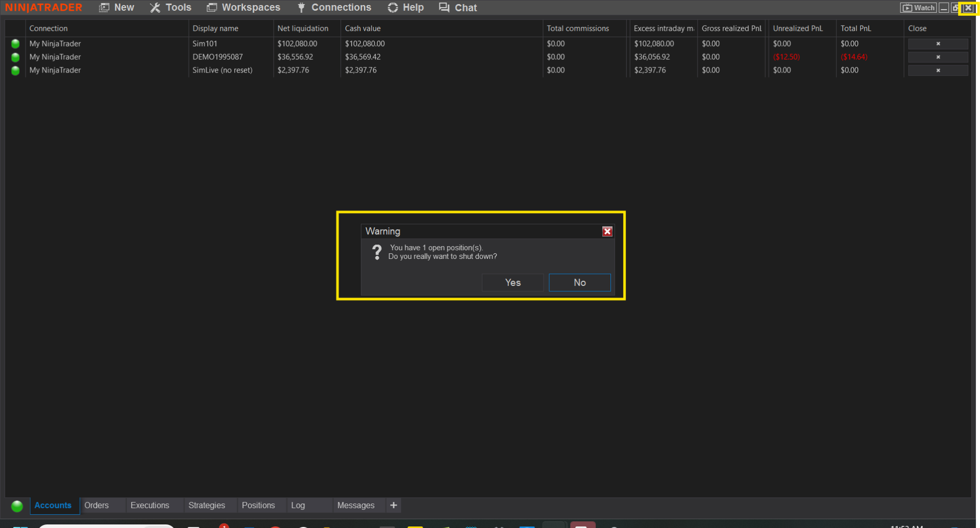This screenshot has height=528, width=980.
Task: Click the Total PnL column header
Action: pos(870,29)
